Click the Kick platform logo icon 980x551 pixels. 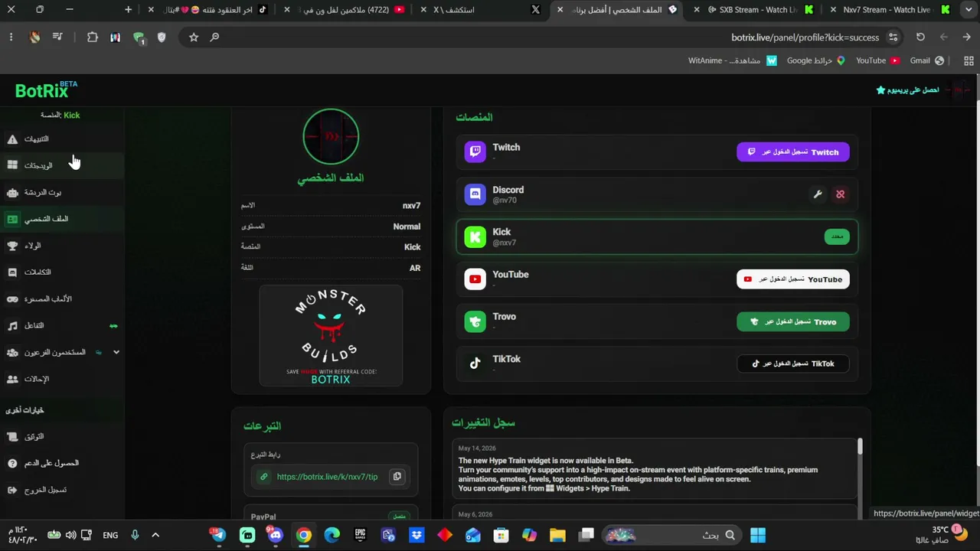pos(475,237)
